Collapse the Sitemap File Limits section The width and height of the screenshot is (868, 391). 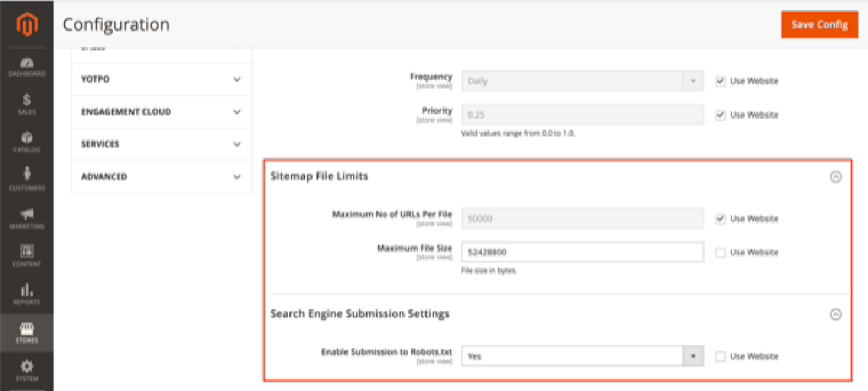pyautogui.click(x=835, y=177)
